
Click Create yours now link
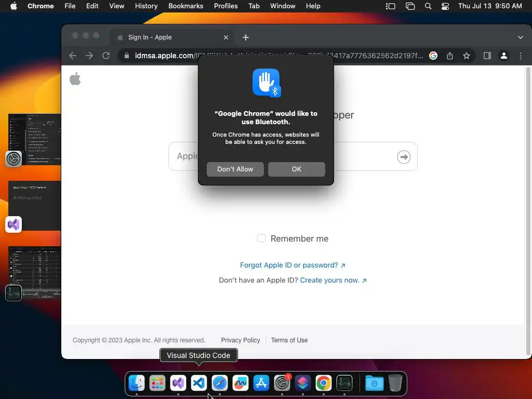coord(333,280)
